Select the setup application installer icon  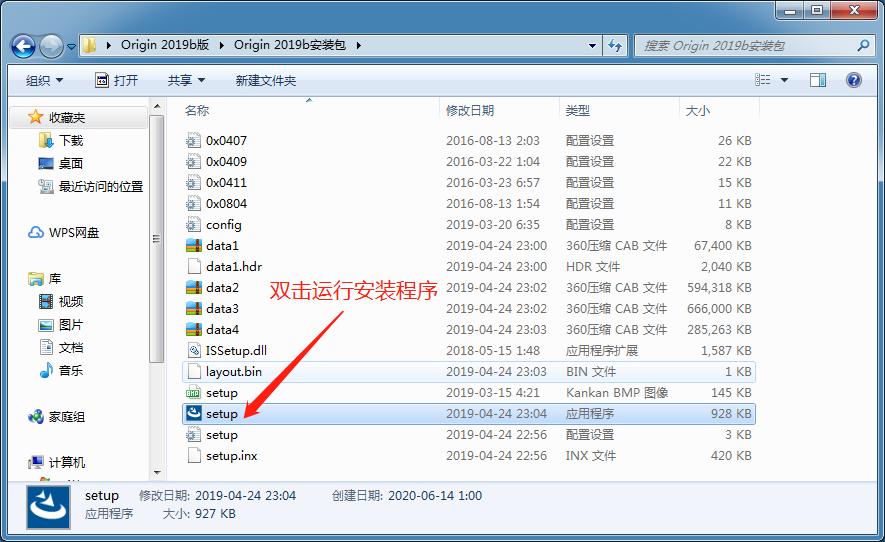tap(194, 414)
